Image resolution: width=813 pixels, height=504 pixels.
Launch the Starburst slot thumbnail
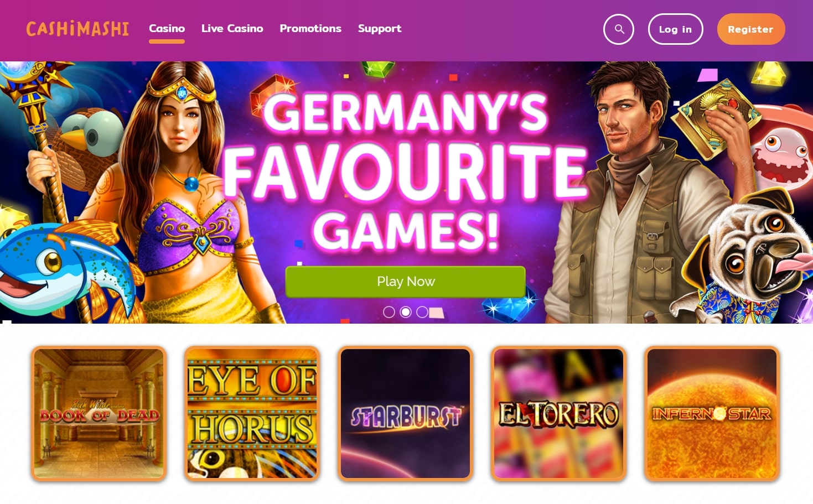click(x=406, y=413)
